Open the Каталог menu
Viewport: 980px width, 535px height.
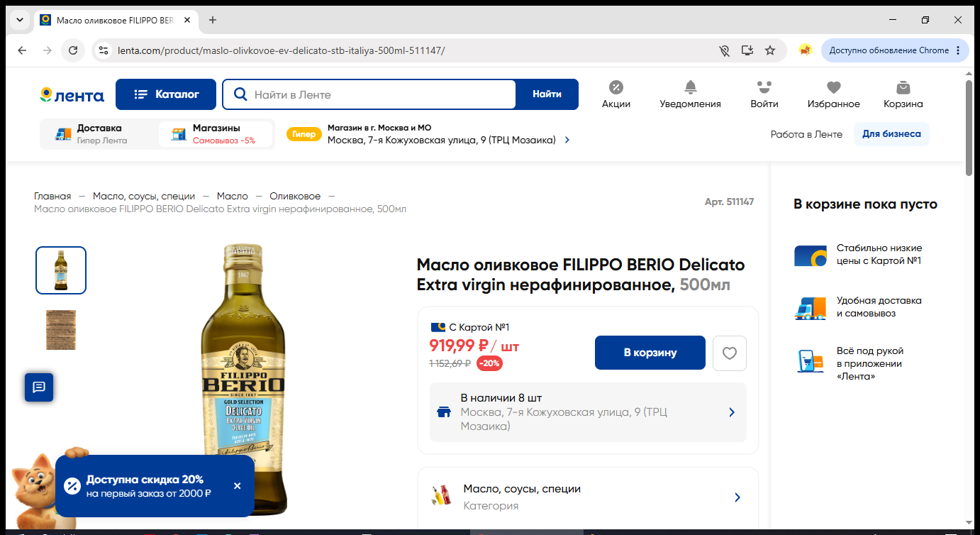(x=165, y=94)
